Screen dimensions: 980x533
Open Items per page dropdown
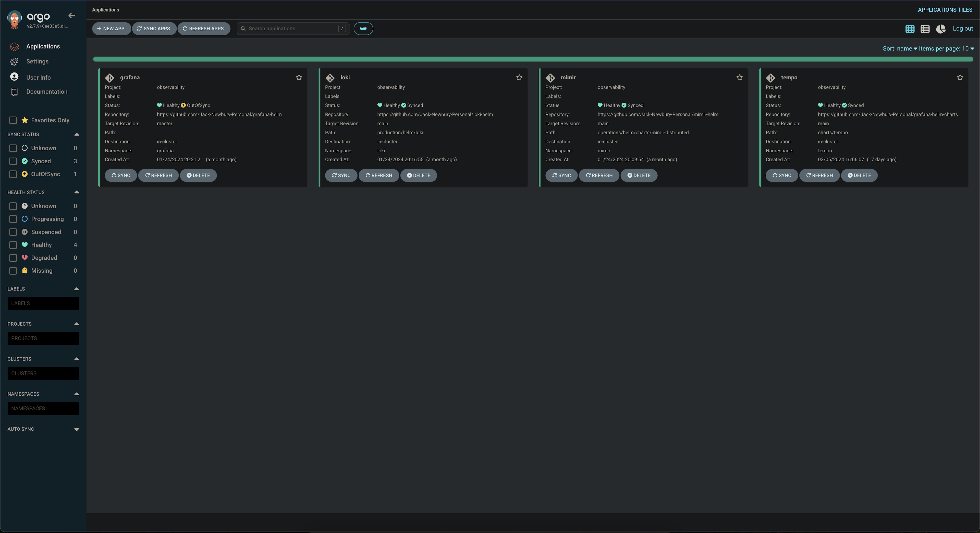coord(946,49)
